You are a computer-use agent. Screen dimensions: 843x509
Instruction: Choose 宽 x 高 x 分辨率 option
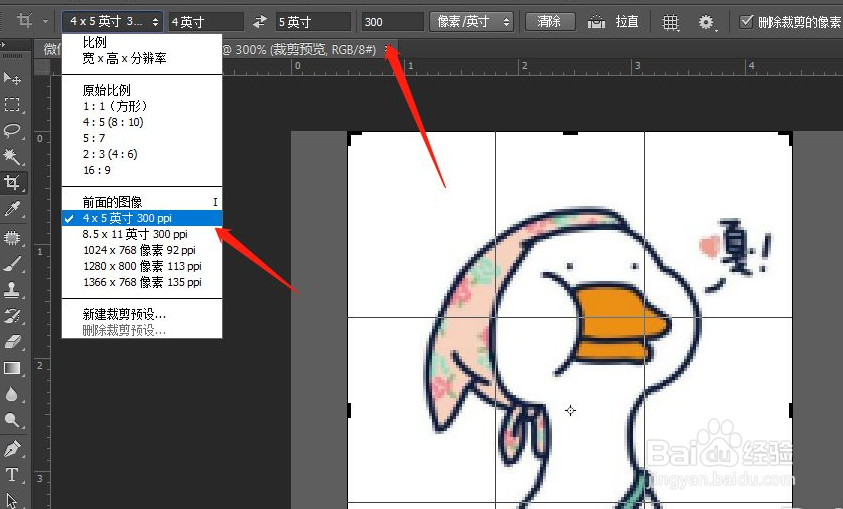tap(124, 58)
